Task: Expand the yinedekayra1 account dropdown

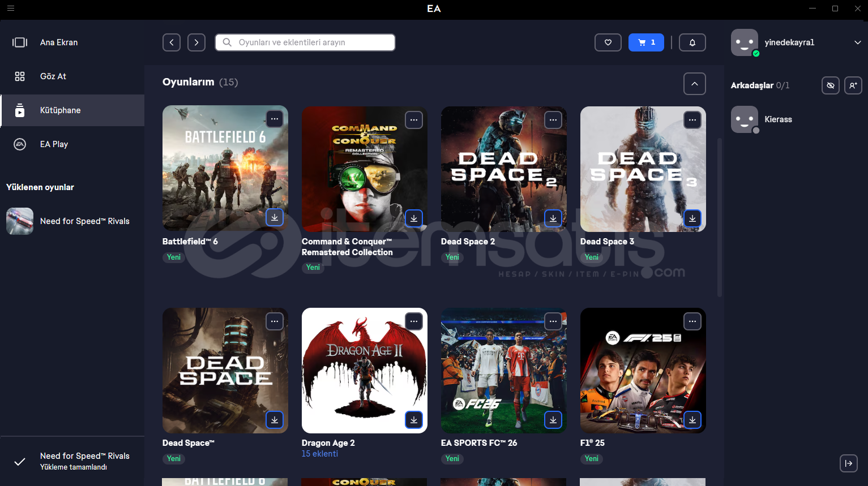Action: pyautogui.click(x=857, y=42)
